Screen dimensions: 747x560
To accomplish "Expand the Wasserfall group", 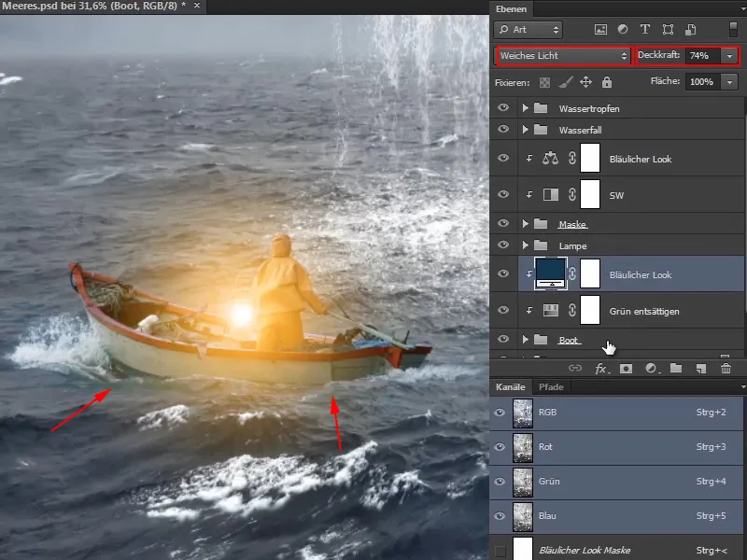I will 525,130.
